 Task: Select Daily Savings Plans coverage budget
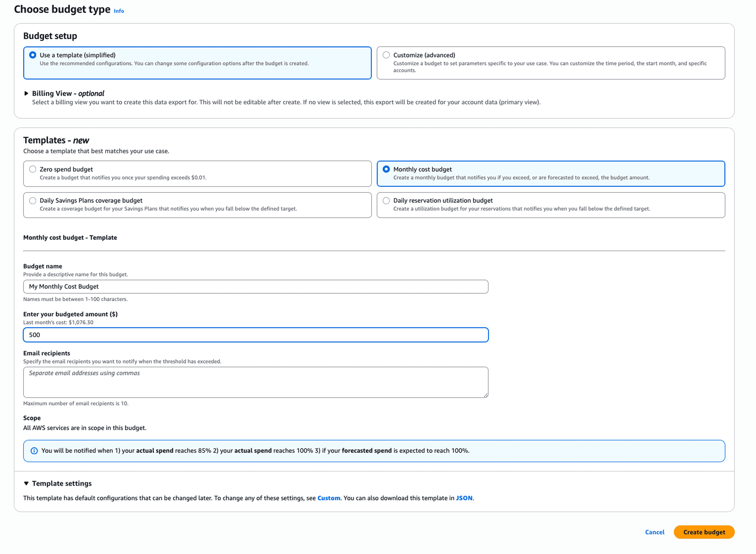[33, 201]
